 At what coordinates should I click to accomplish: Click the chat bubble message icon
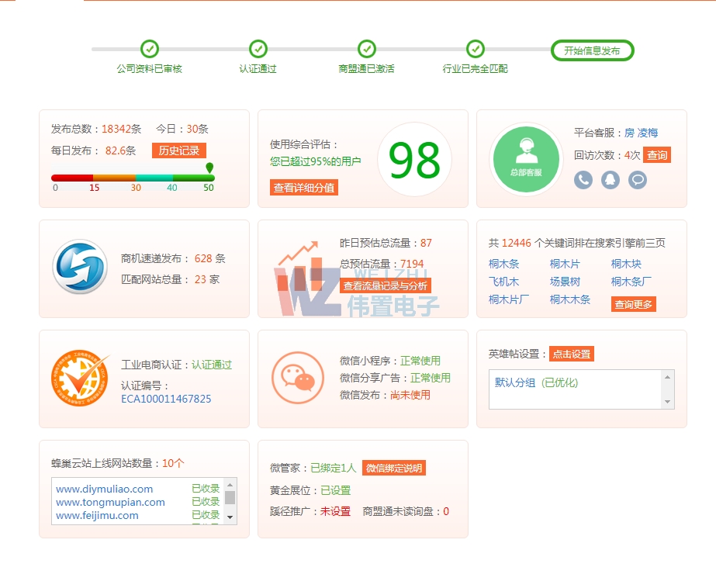637,180
